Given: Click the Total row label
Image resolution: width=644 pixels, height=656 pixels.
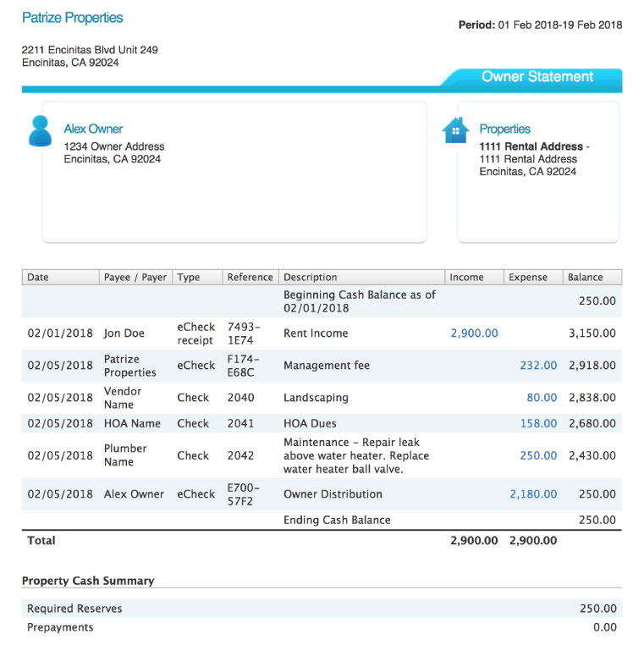Looking at the screenshot, I should tap(41, 541).
